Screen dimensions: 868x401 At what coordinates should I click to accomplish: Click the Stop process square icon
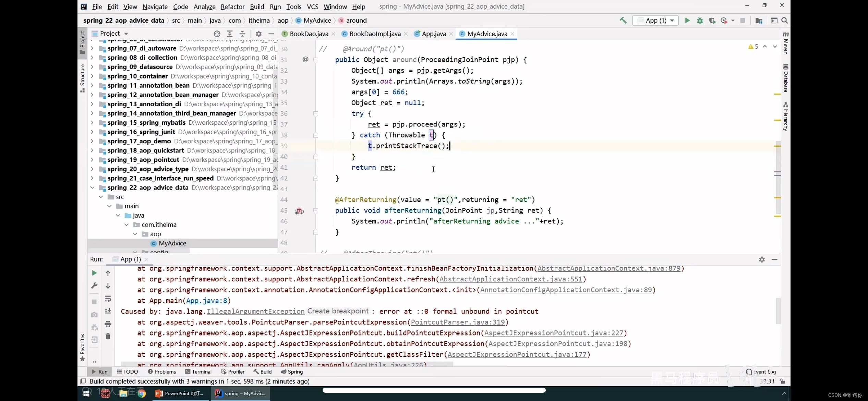(743, 21)
